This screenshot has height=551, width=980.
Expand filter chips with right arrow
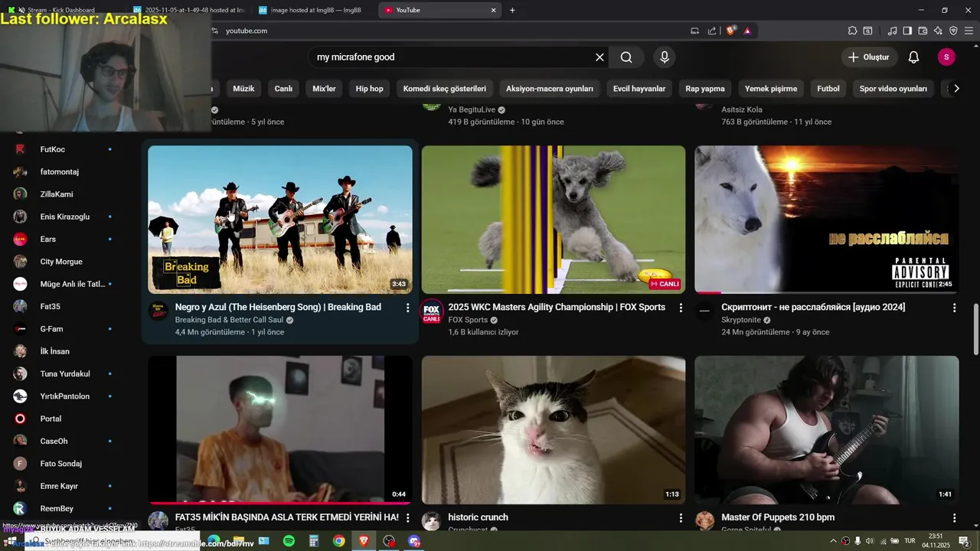956,89
